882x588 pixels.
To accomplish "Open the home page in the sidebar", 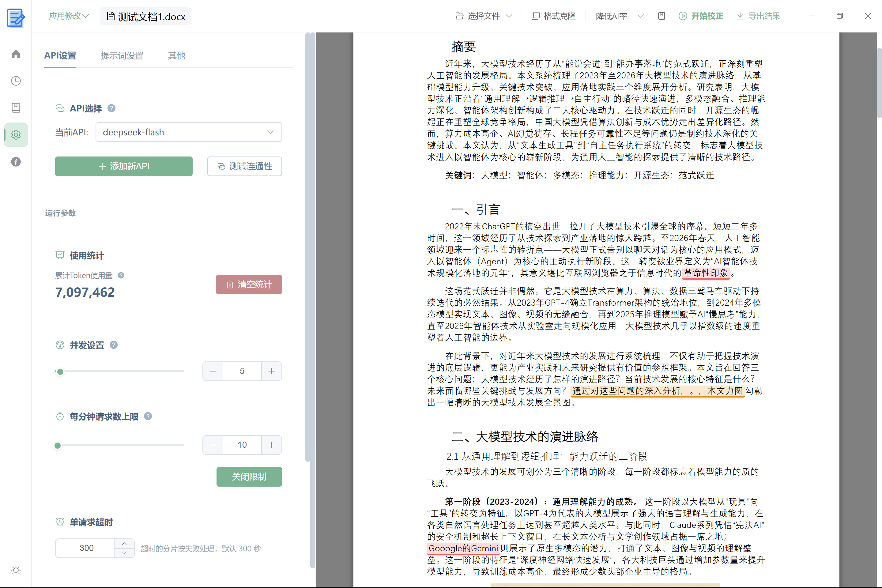I will tap(16, 54).
